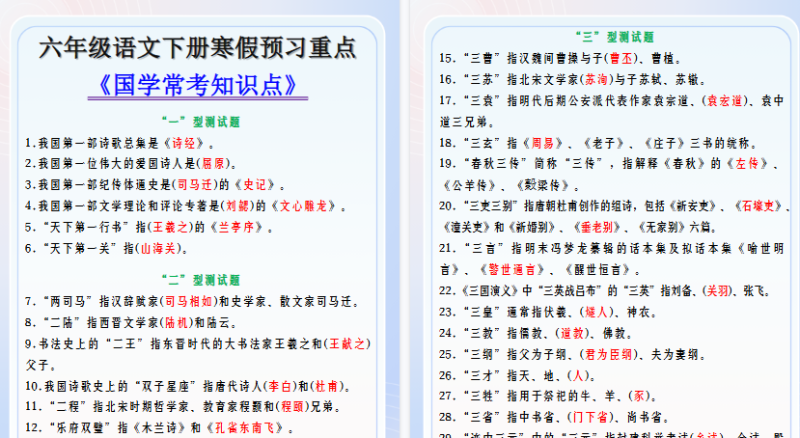Viewport: 800px width, 438px height.
Task: Select the red answer 曹丕 in question 15
Action: (621, 58)
